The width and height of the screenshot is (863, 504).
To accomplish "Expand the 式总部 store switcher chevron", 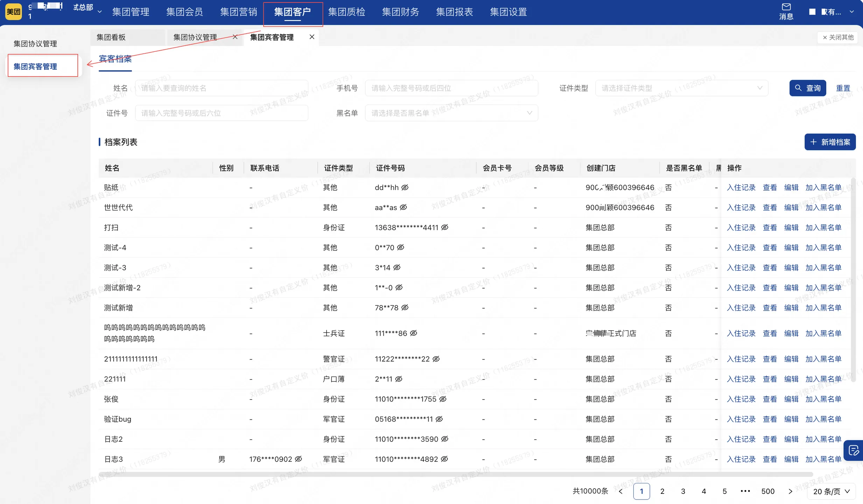I will click(100, 11).
